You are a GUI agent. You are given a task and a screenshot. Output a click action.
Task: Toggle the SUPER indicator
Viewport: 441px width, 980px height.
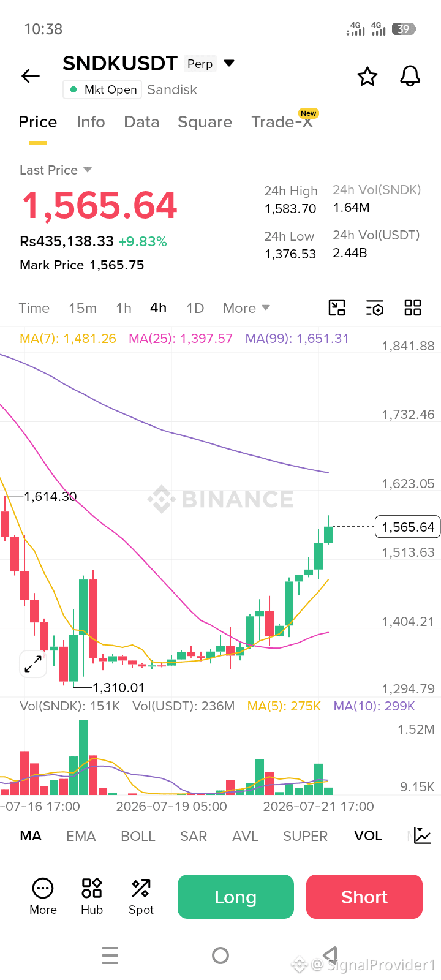[x=305, y=836]
